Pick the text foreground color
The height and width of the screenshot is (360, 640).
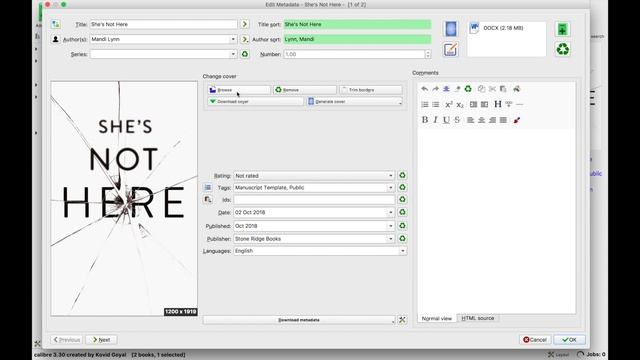(517, 120)
